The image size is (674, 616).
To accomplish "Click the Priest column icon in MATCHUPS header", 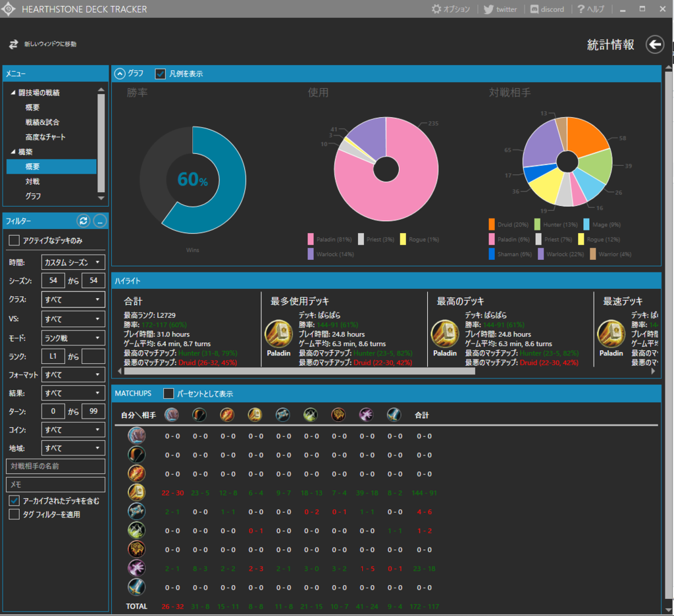I will (283, 415).
